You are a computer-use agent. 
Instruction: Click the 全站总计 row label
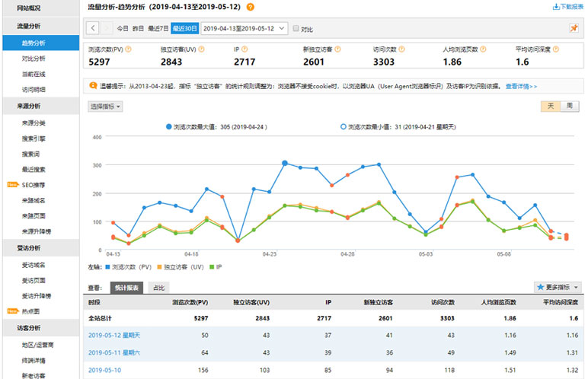coord(100,318)
